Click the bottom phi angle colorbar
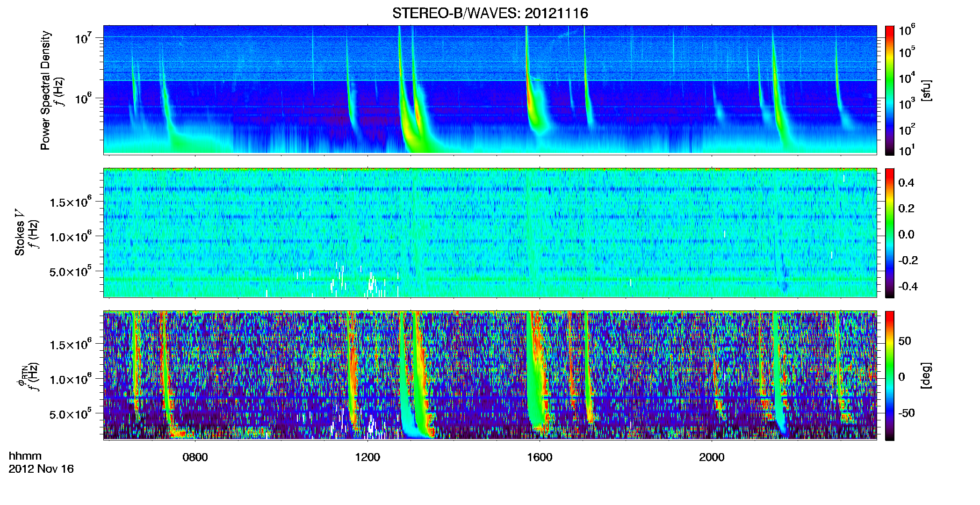 (890, 375)
